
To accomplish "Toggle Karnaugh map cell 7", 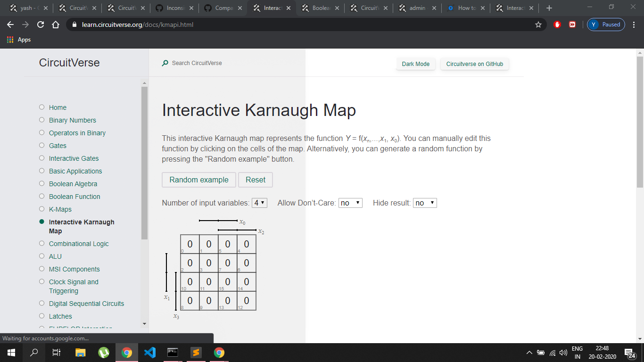I will (228, 263).
